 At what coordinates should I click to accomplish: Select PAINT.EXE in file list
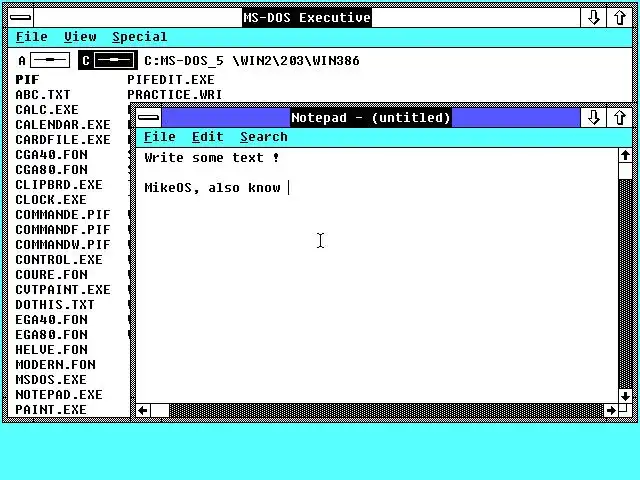(x=51, y=409)
